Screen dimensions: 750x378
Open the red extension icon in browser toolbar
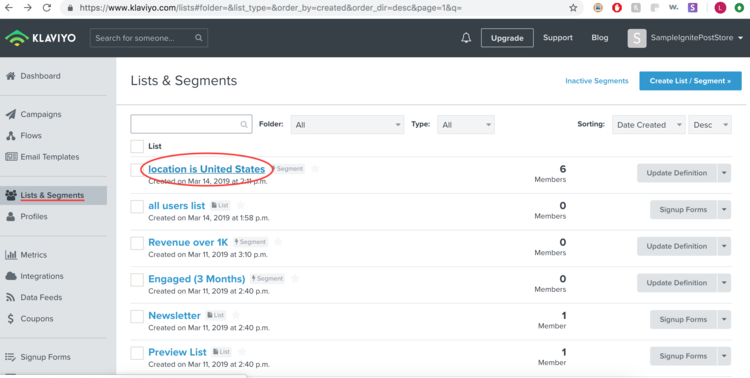617,8
